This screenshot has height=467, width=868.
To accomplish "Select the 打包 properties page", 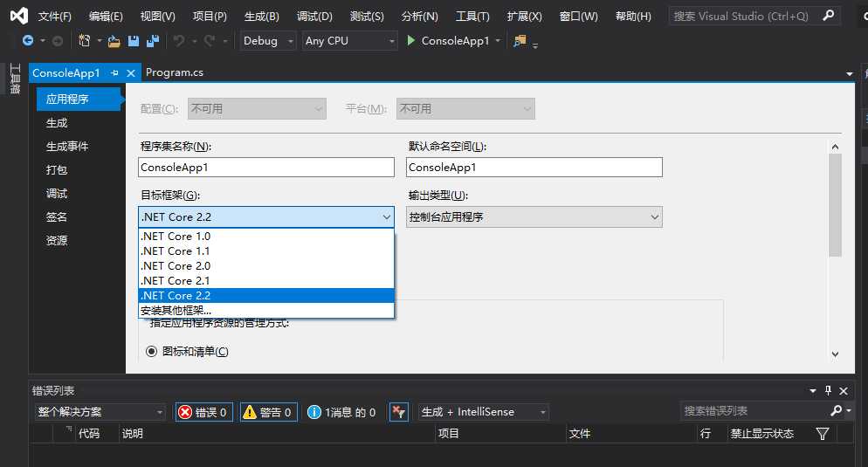I will 57,170.
